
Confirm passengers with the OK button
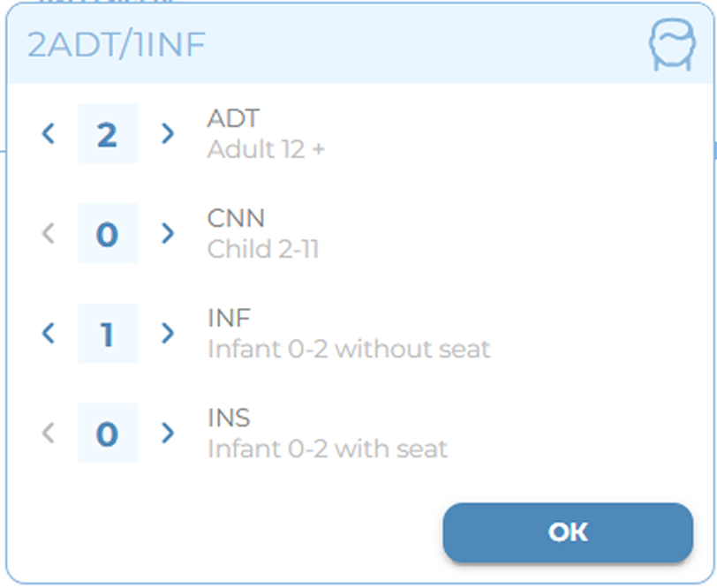[568, 531]
